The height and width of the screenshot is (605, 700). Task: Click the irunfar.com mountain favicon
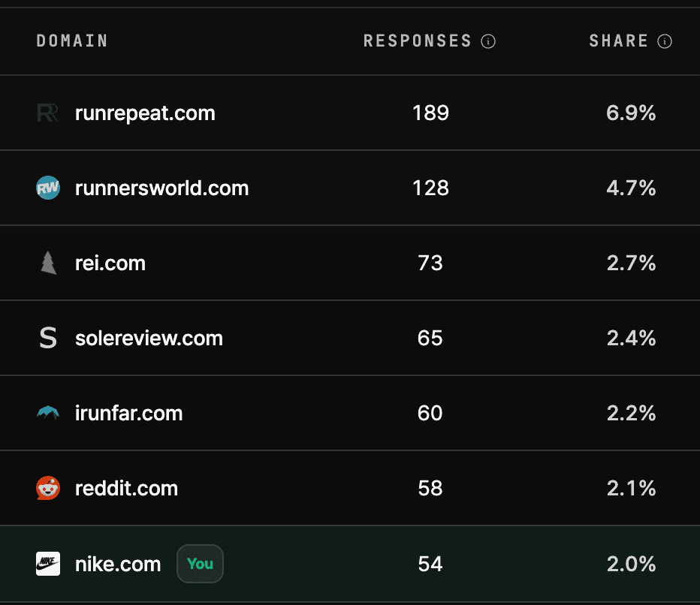48,413
